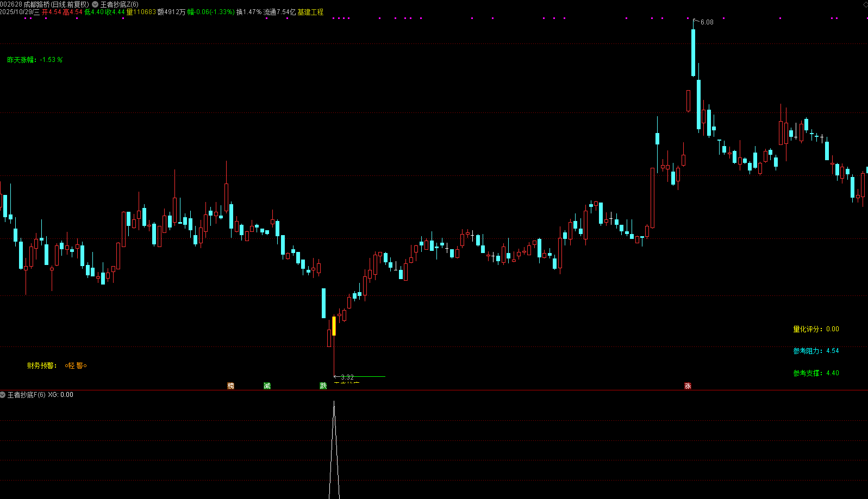Click the 参考支撑 4.40 support label
This screenshot has width=868, height=499.
(816, 373)
